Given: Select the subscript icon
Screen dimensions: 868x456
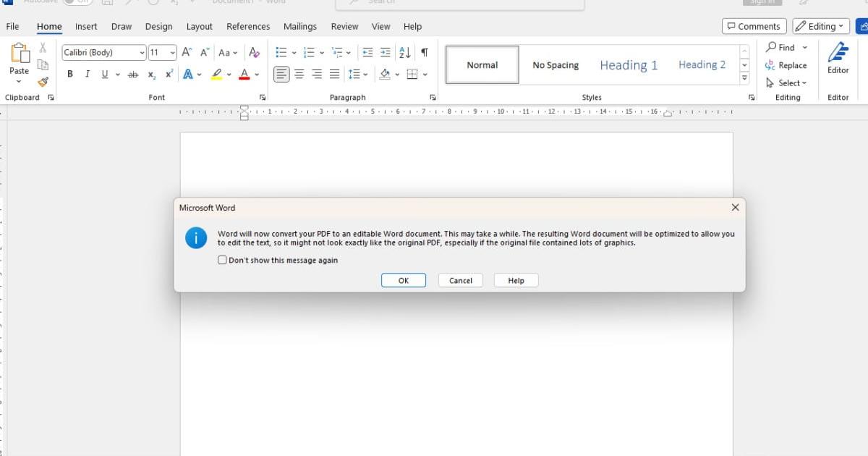Looking at the screenshot, I should point(151,74).
